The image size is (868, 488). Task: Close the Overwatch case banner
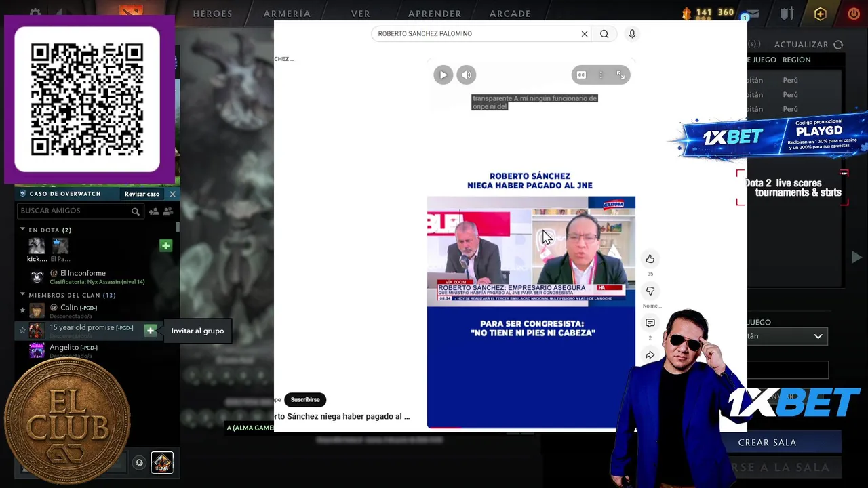click(x=172, y=194)
